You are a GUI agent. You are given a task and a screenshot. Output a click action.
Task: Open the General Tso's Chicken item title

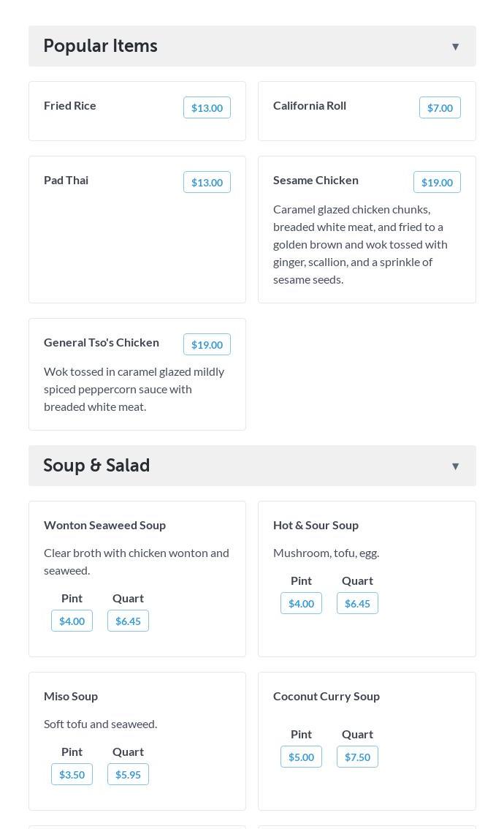tap(102, 343)
